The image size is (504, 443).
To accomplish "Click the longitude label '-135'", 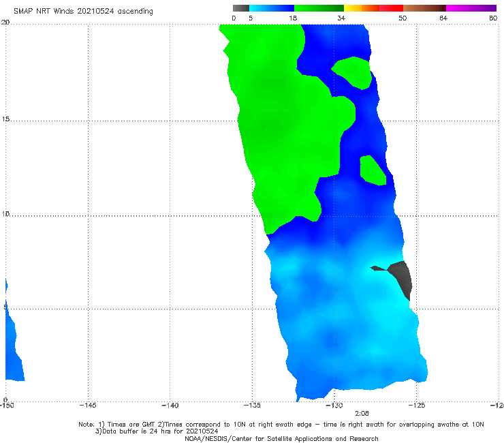I will (x=252, y=405).
